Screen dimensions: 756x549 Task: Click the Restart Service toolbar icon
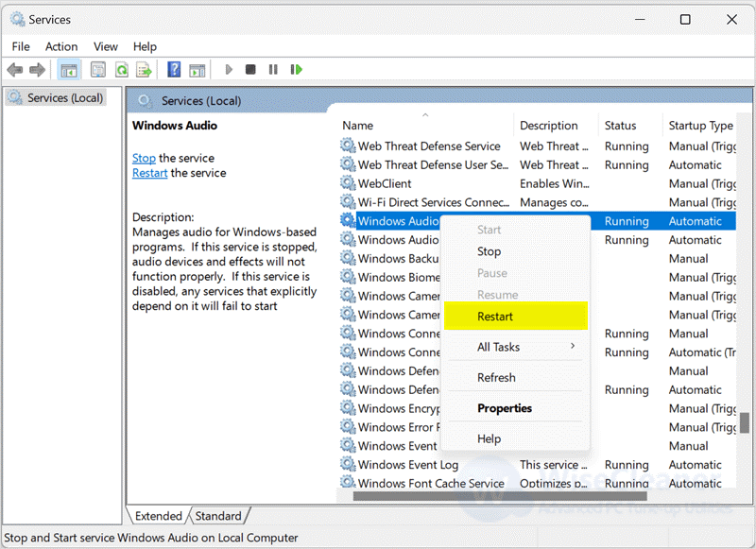click(x=296, y=70)
